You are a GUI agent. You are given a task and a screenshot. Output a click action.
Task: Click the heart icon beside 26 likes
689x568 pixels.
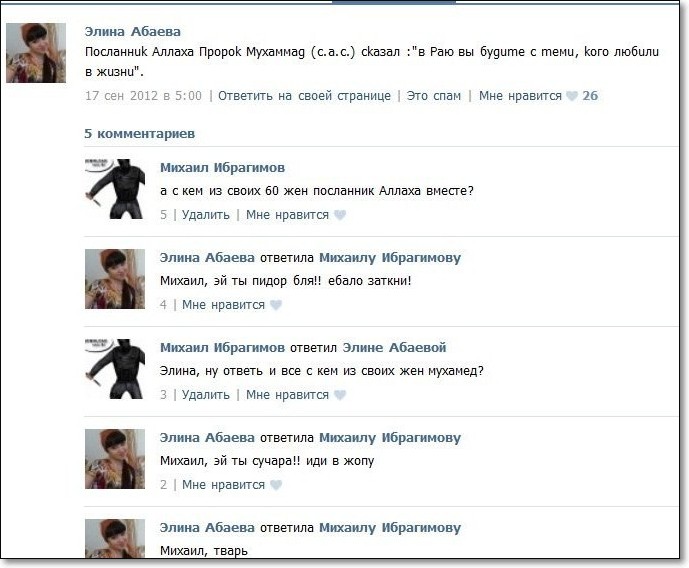pos(572,95)
